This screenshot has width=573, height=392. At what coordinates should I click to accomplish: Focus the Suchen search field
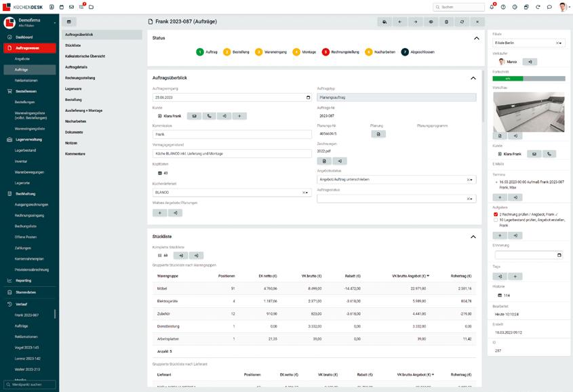point(459,7)
